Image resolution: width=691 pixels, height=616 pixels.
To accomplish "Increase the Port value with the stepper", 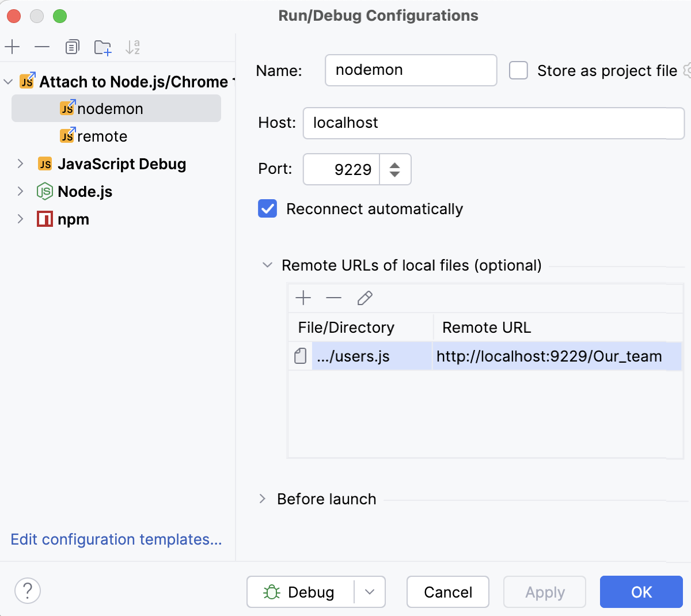I will (396, 164).
